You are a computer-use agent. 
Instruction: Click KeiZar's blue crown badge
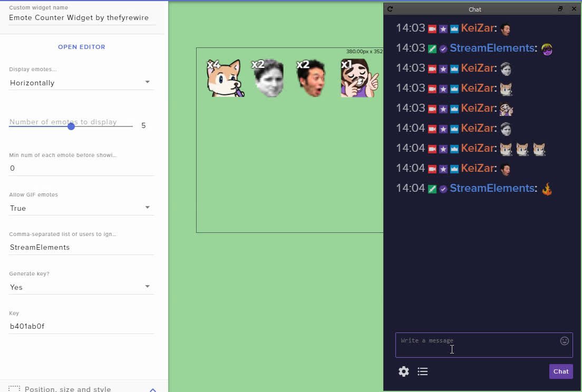tap(454, 28)
